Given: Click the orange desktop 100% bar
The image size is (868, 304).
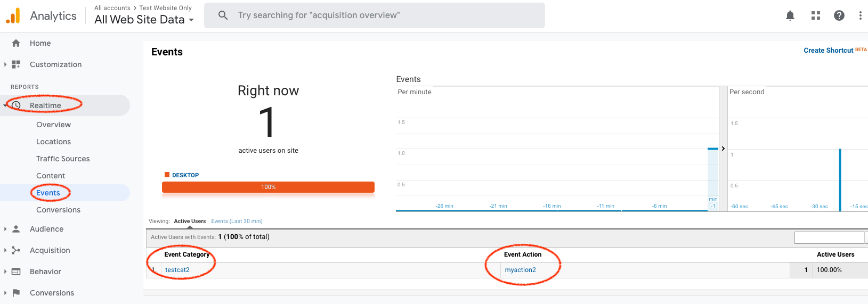Looking at the screenshot, I should tap(268, 187).
